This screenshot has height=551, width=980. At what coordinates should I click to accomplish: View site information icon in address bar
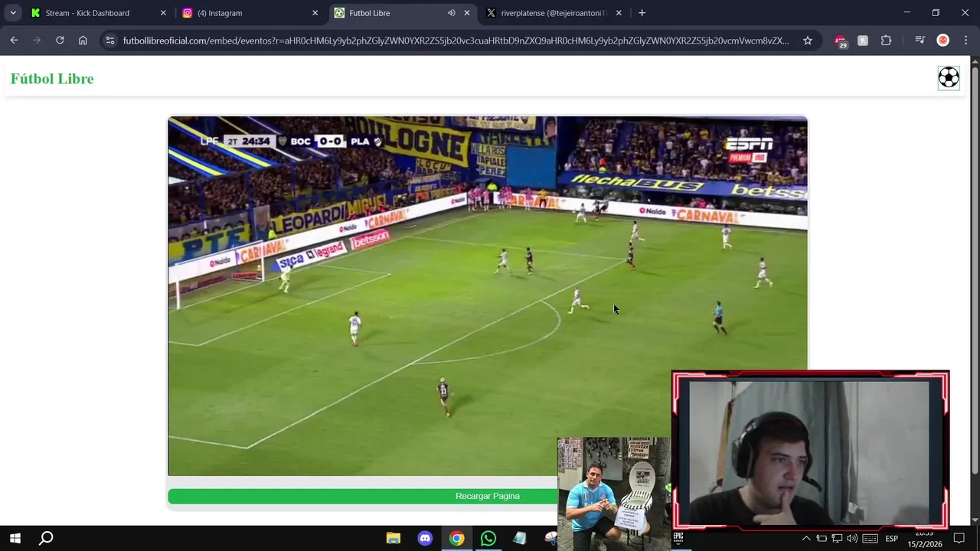click(110, 41)
